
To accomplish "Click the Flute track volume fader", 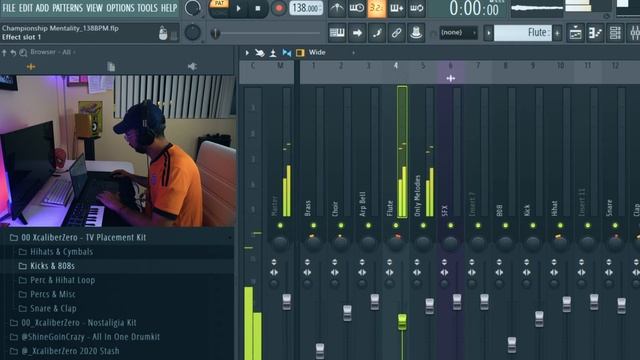I will pos(402,322).
